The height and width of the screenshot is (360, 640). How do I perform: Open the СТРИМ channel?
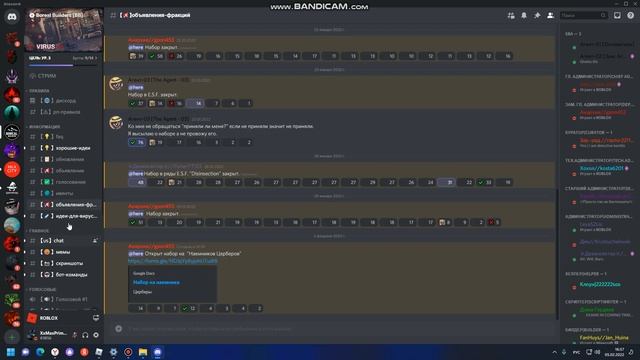63,76
